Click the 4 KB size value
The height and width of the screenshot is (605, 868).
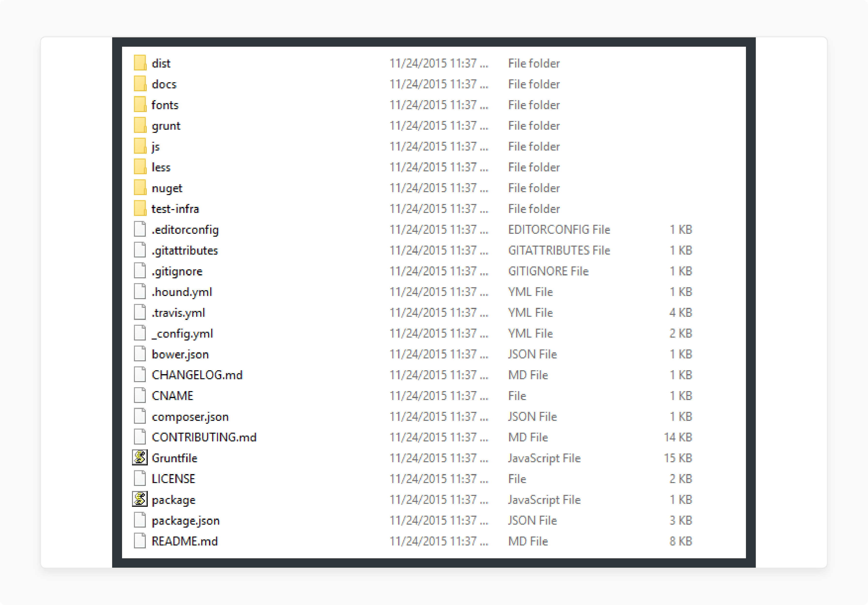[681, 312]
